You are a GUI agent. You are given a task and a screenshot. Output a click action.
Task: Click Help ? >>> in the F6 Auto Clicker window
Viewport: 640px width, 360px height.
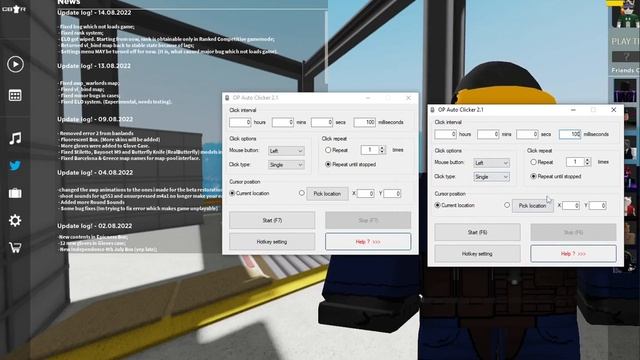click(573, 254)
